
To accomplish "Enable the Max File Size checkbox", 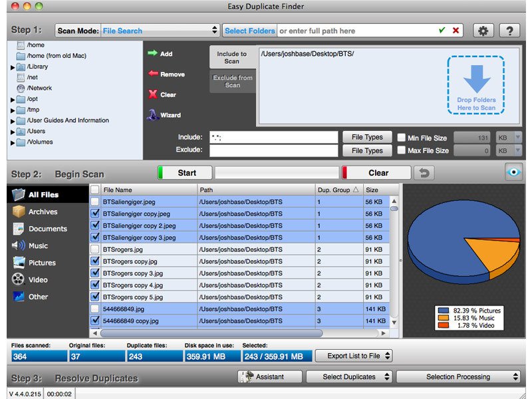I will click(x=402, y=150).
